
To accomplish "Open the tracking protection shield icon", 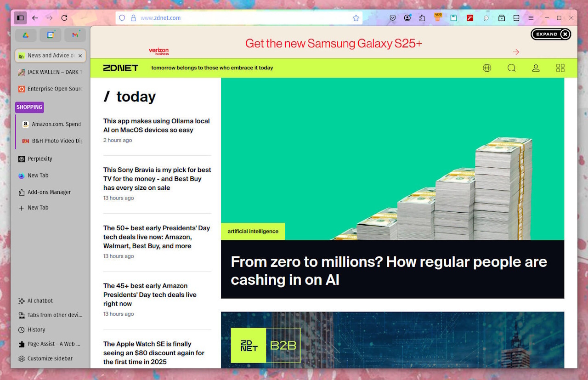I will click(122, 18).
